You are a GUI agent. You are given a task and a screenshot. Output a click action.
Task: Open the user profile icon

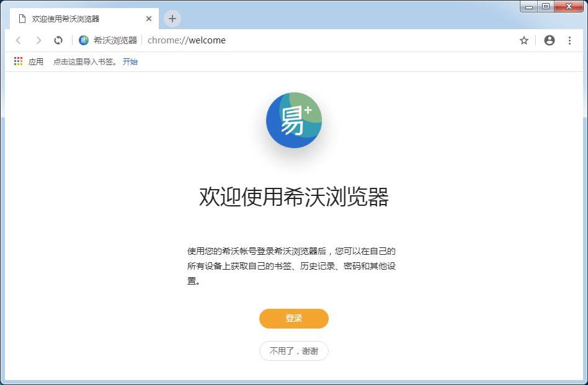coord(549,40)
